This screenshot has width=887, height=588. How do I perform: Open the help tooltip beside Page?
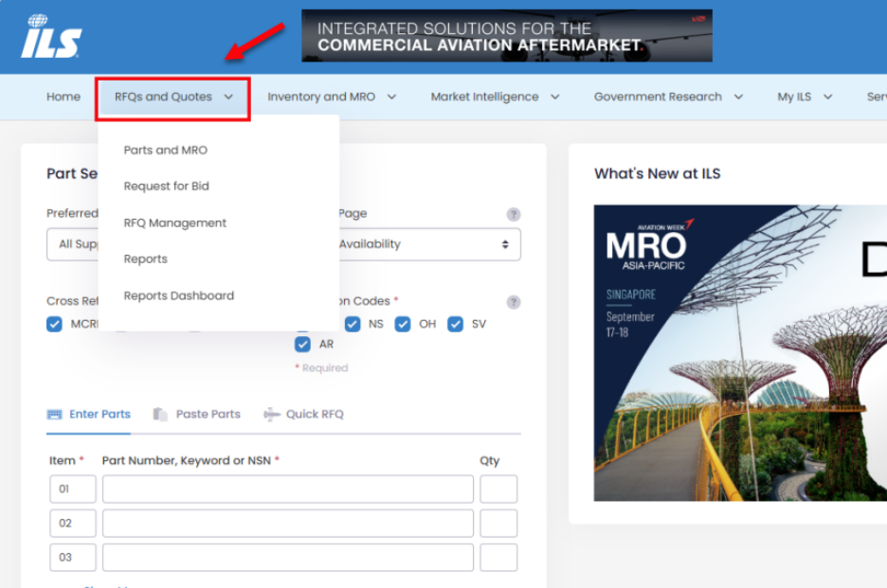[x=514, y=214]
